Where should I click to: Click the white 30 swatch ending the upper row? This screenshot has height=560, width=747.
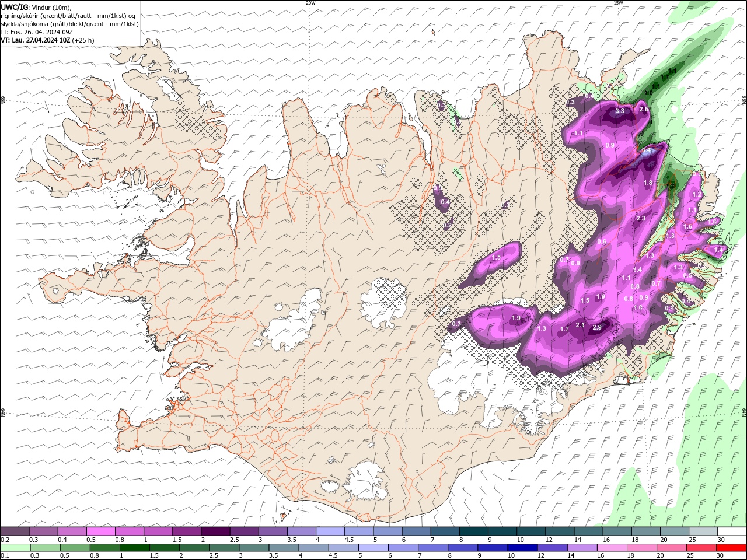point(732,531)
